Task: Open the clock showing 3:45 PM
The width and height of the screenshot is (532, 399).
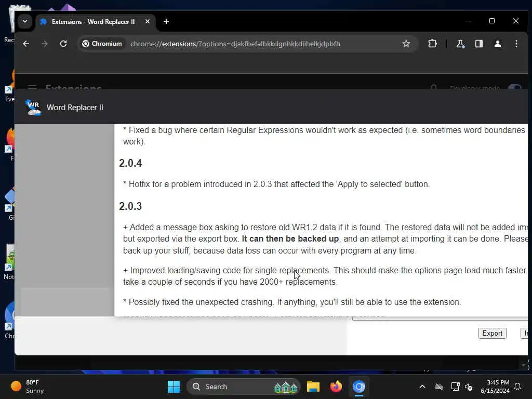Action: point(495,387)
